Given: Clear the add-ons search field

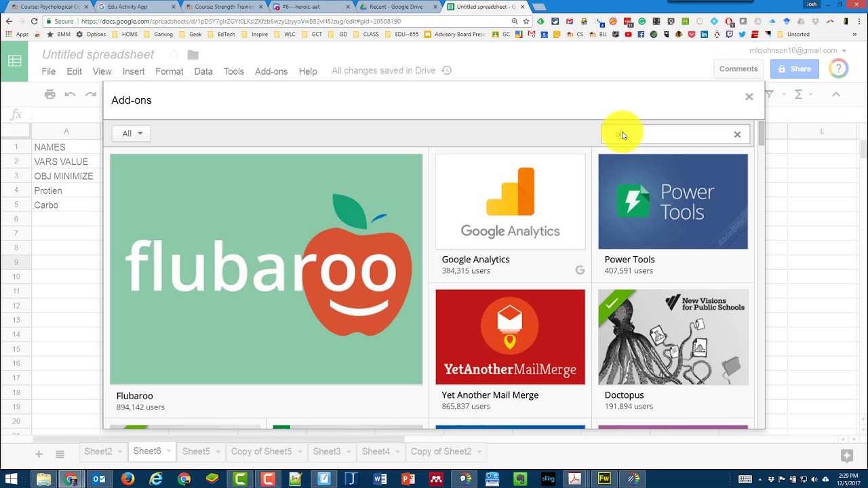Looking at the screenshot, I should 737,134.
